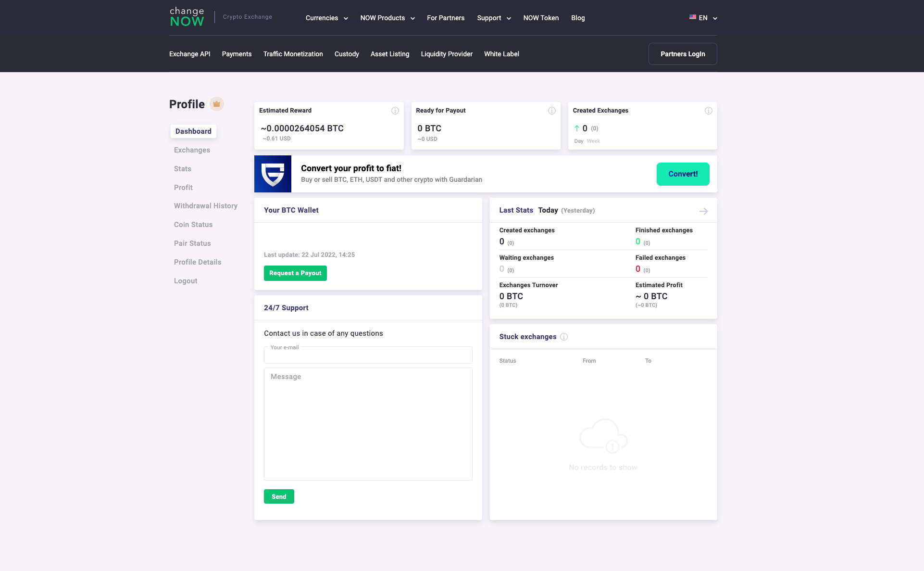Click the Request a Payout button
The image size is (924, 571).
pos(295,273)
